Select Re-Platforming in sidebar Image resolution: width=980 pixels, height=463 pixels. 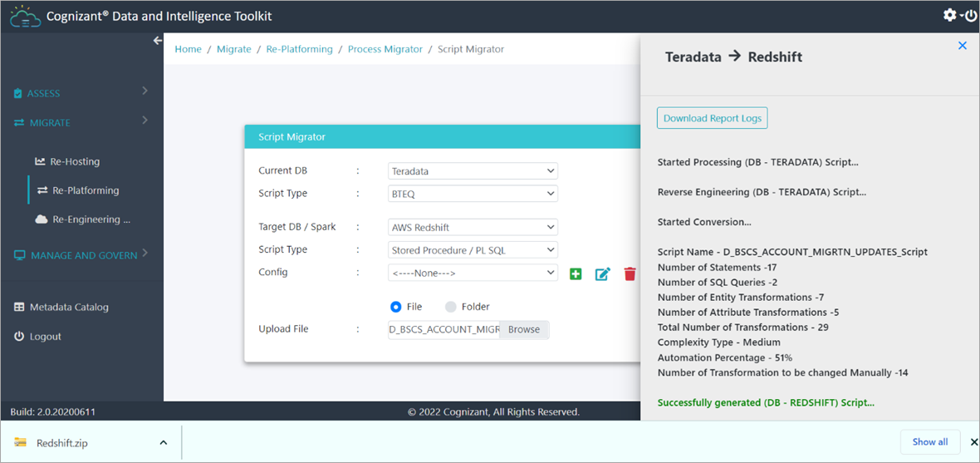point(87,190)
